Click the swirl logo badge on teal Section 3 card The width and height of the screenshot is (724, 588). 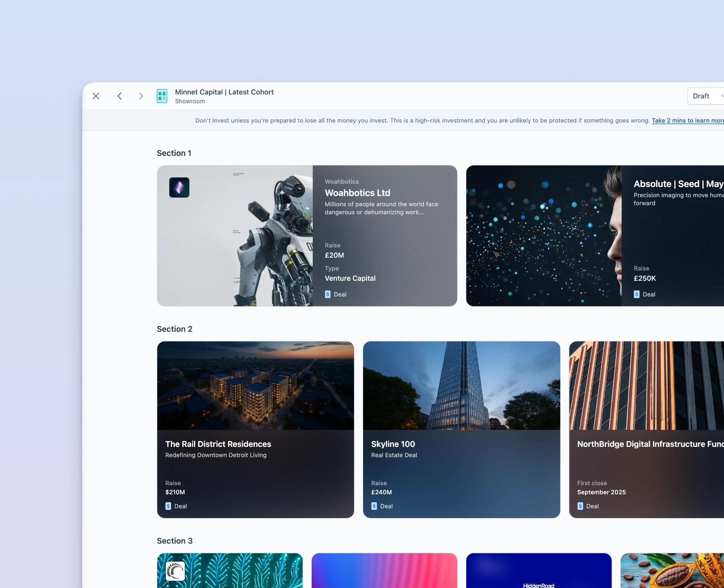176,571
